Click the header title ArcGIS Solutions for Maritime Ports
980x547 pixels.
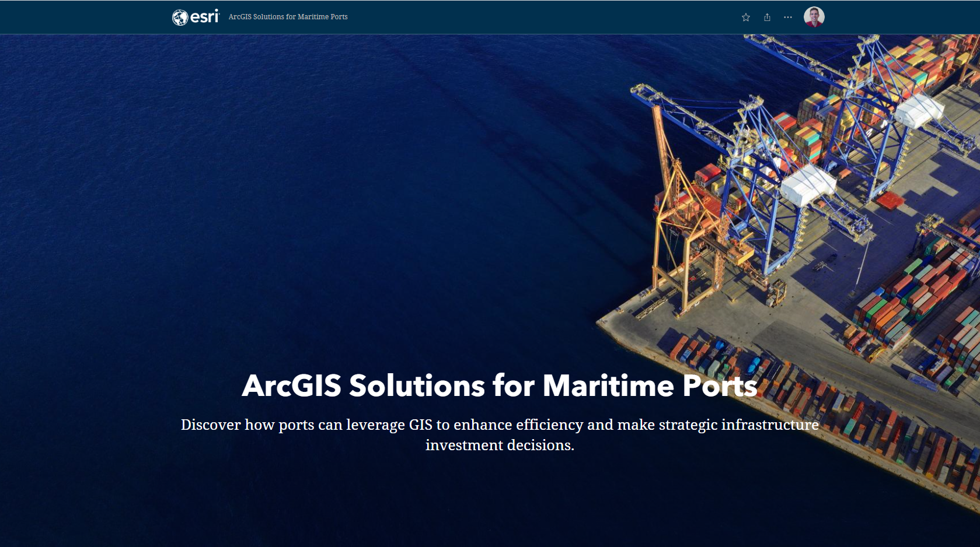pyautogui.click(x=288, y=17)
